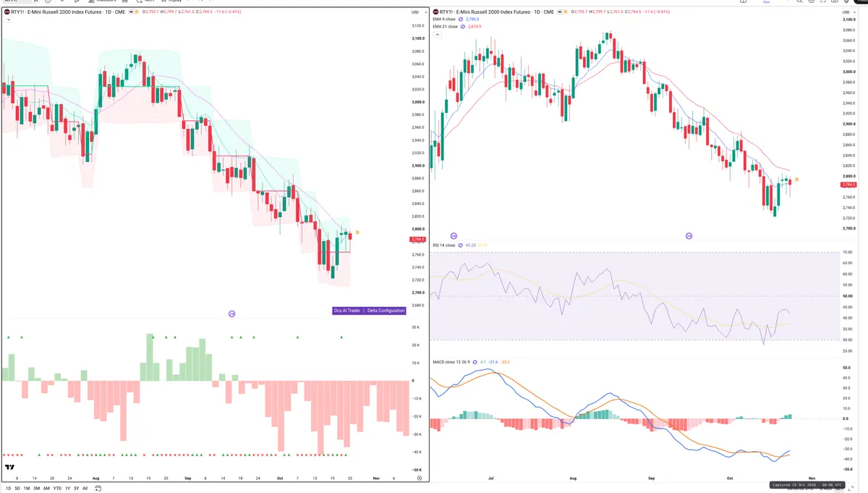Select the 5D time range
868x493 pixels.
pyautogui.click(x=17, y=488)
